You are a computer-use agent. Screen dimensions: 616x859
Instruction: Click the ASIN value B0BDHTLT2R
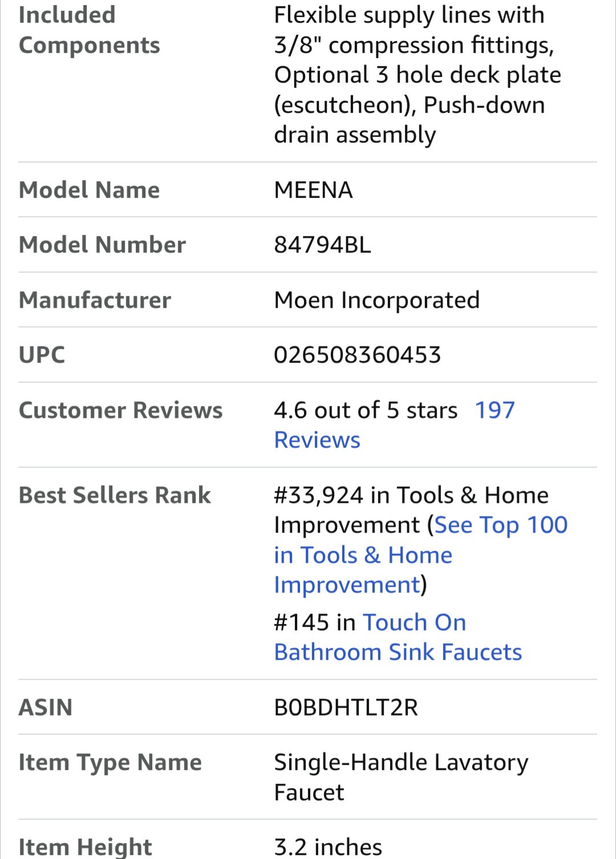click(x=346, y=708)
